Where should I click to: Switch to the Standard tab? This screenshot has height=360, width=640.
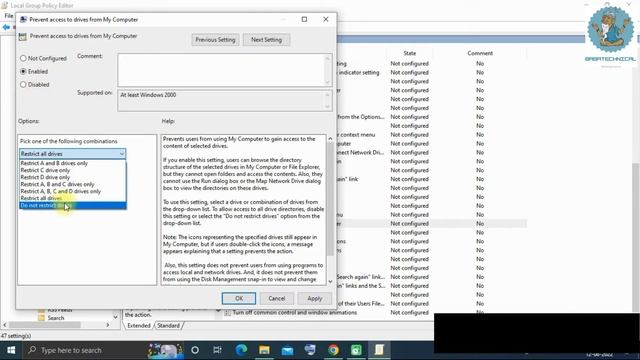point(168,326)
